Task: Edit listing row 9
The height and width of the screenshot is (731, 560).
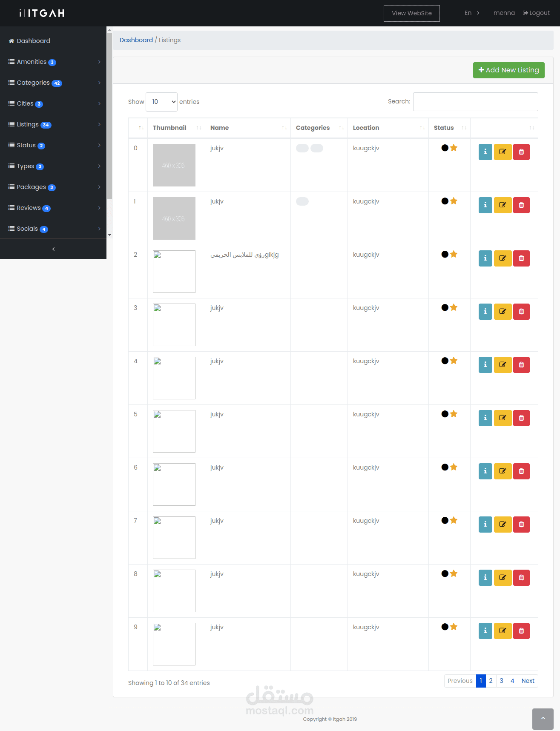Action: 503,631
